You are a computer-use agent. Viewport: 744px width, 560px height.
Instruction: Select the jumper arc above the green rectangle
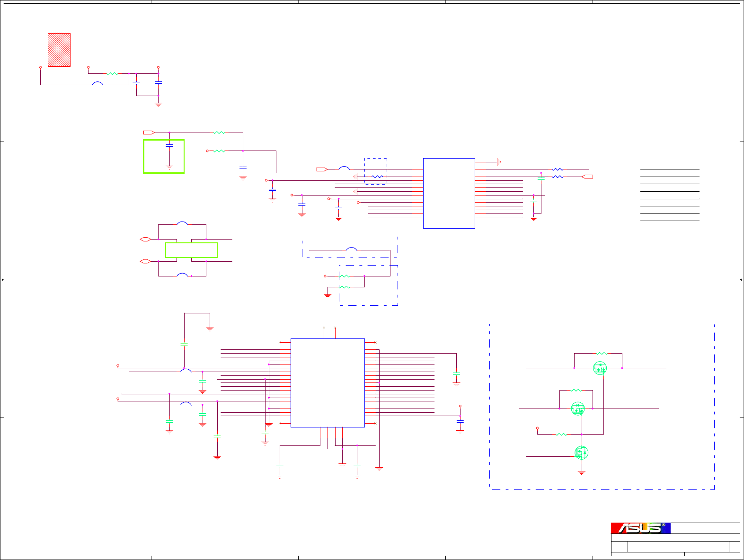pyautogui.click(x=182, y=223)
